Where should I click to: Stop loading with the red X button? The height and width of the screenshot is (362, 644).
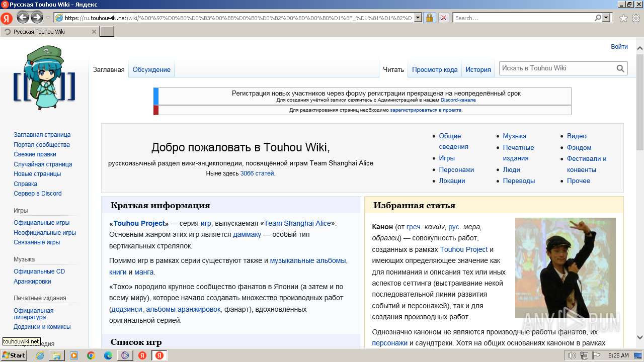tap(444, 18)
